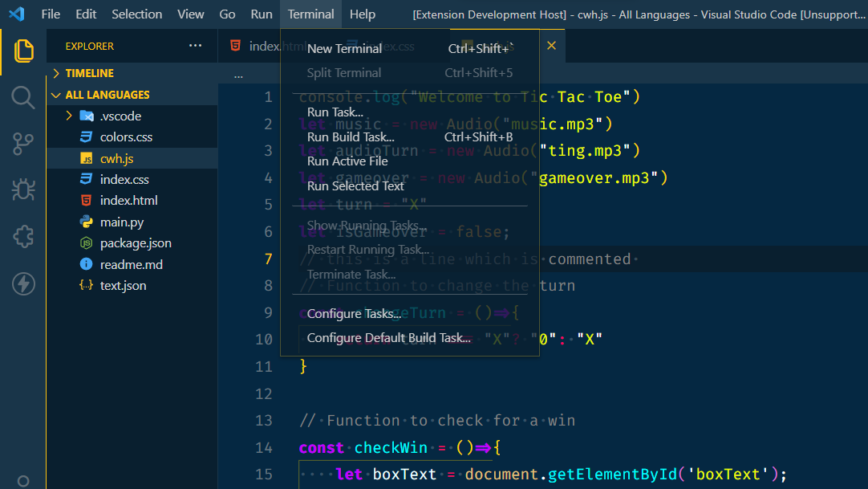Close the cwh.js editor tab

tap(551, 46)
